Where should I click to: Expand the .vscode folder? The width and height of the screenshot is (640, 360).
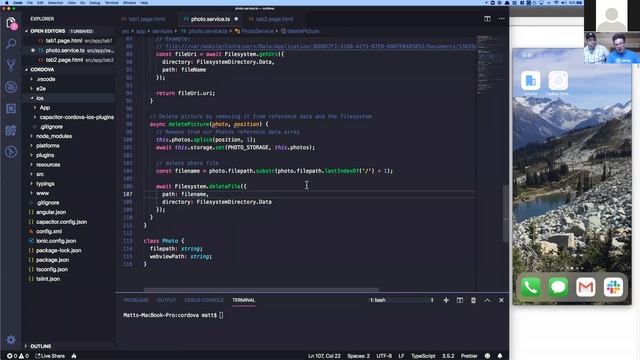pyautogui.click(x=45, y=79)
